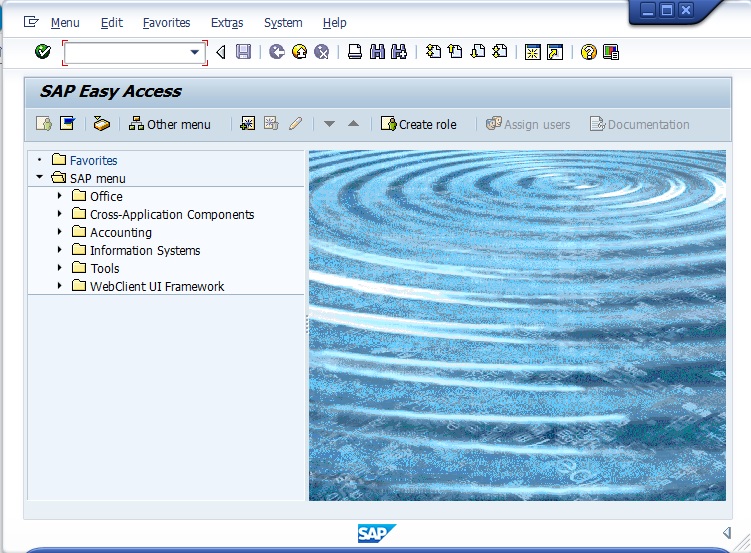Open the command field history dropdown
The width and height of the screenshot is (751, 553).
195,52
